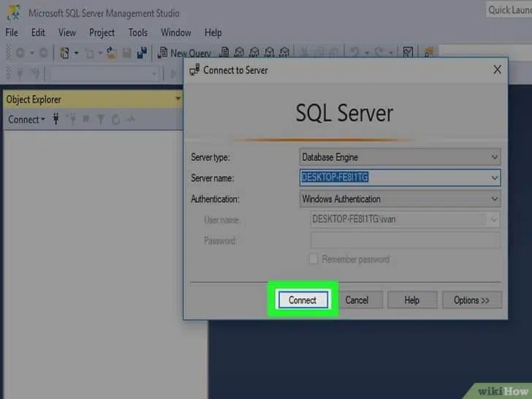Expand the Server type dropdown
532x399 pixels.
click(x=494, y=157)
